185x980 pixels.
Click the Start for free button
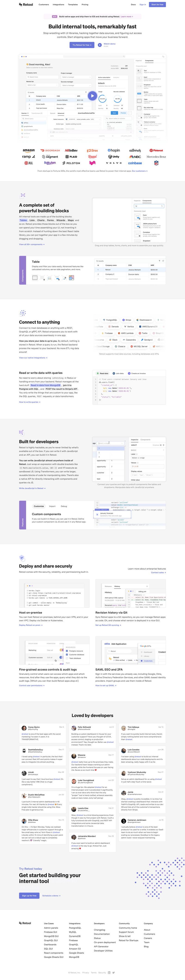click(157, 5)
